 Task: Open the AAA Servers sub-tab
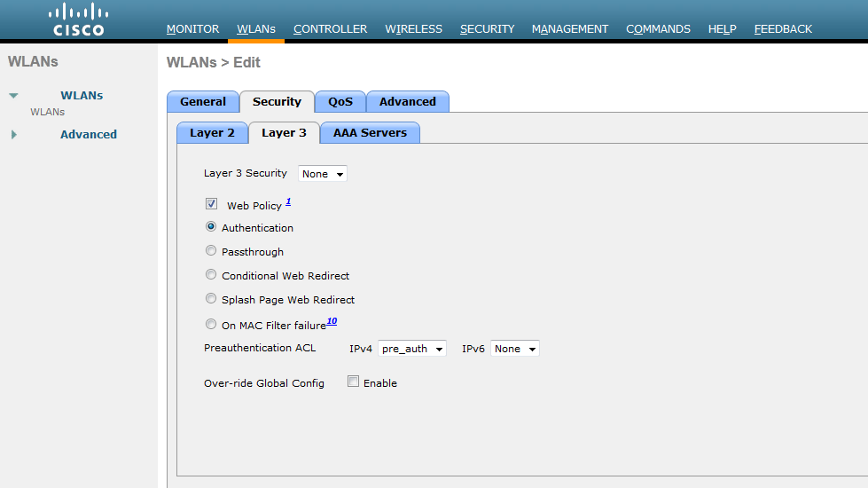click(370, 133)
